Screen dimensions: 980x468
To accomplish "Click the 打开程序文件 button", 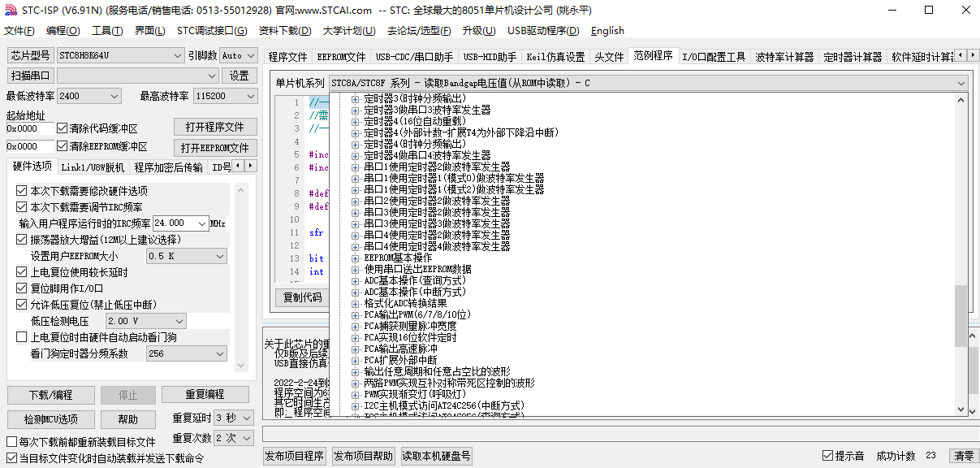I will [215, 128].
